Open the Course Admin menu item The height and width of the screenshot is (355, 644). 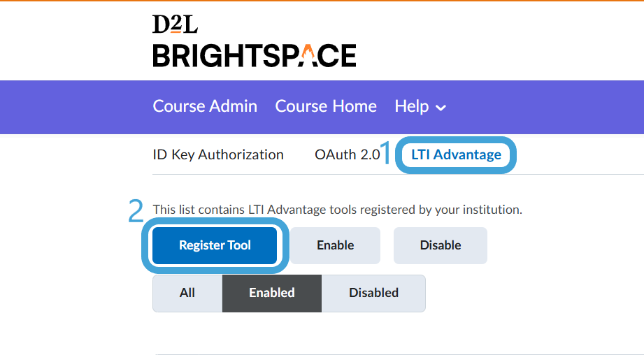(205, 106)
